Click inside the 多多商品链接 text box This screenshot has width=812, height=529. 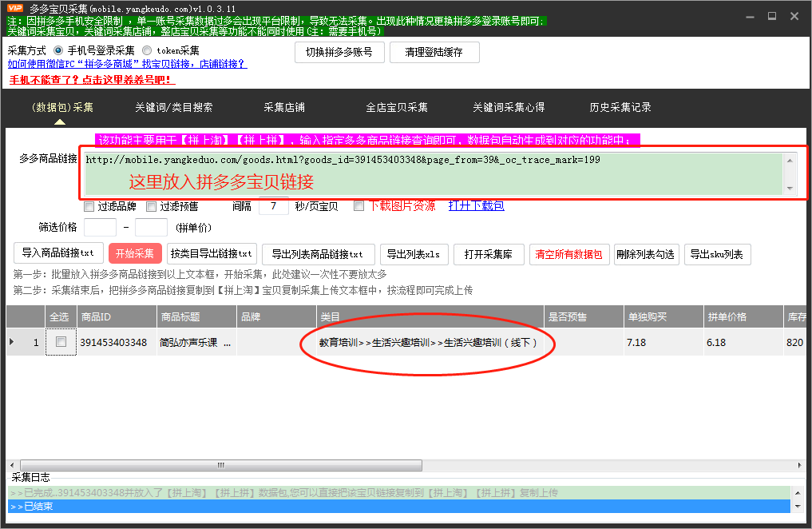[434, 173]
